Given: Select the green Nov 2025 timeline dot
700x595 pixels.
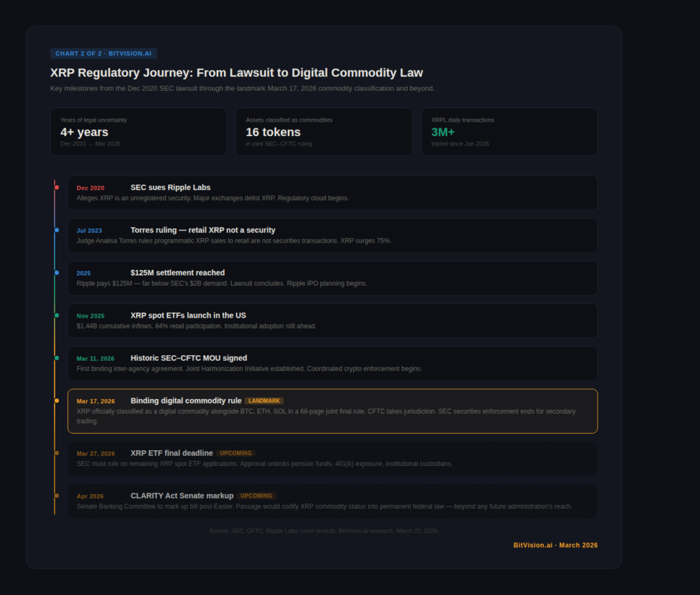Looking at the screenshot, I should (x=57, y=316).
